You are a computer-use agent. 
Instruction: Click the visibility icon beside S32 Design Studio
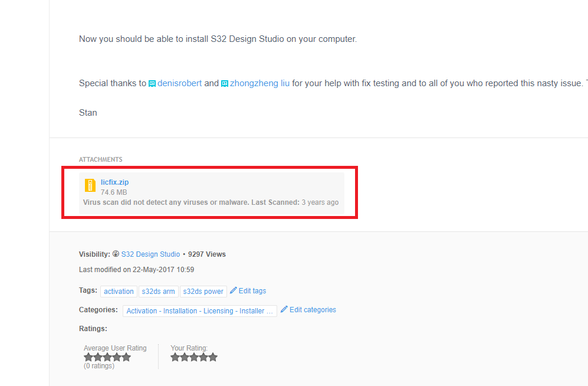coord(116,254)
